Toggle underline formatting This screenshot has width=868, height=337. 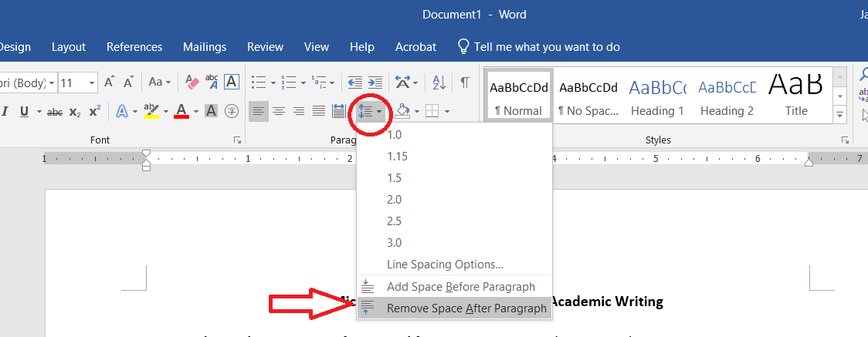pos(24,112)
